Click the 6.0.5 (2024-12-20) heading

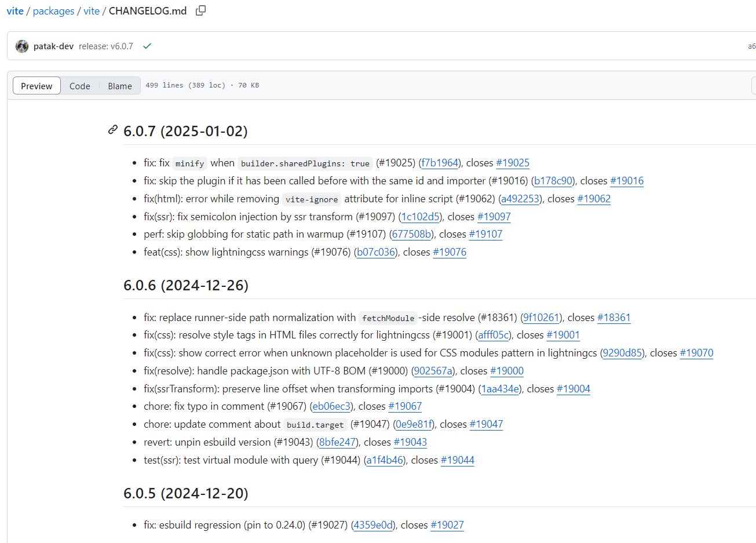click(x=186, y=493)
